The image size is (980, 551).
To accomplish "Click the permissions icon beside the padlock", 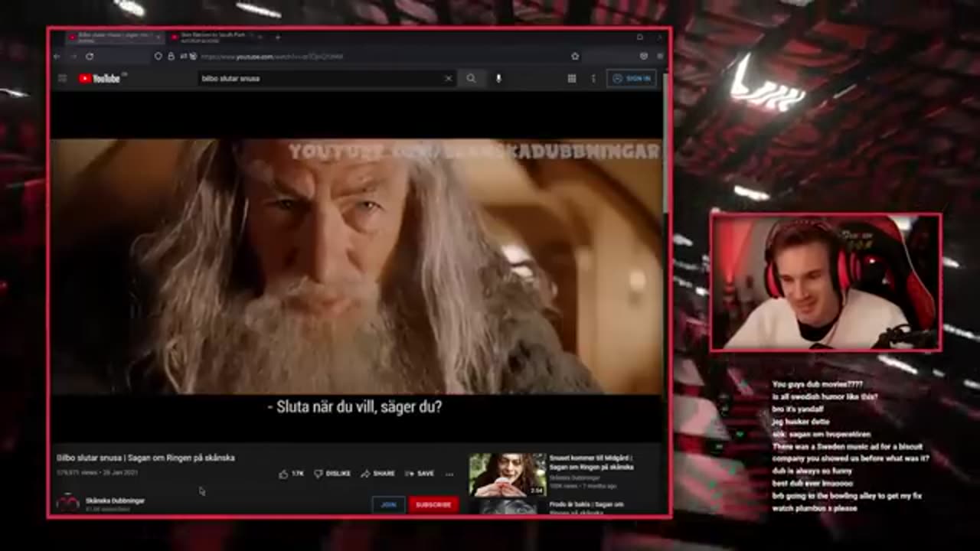I will (184, 56).
